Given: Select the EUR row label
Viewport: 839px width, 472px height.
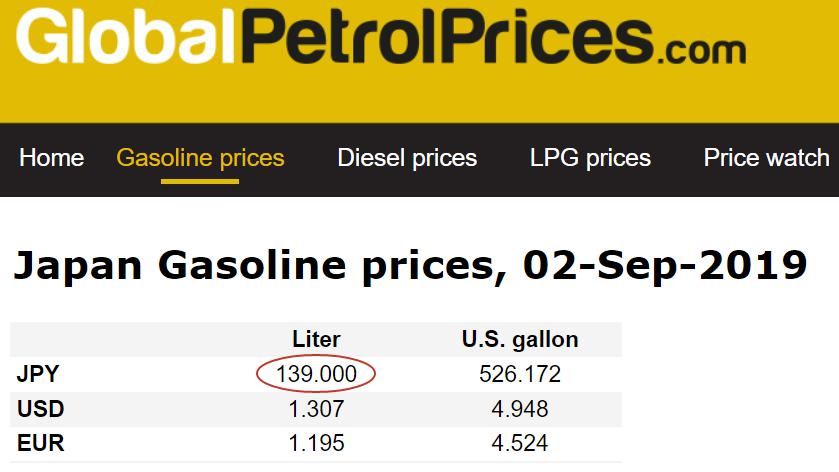Looking at the screenshot, I should [x=40, y=443].
